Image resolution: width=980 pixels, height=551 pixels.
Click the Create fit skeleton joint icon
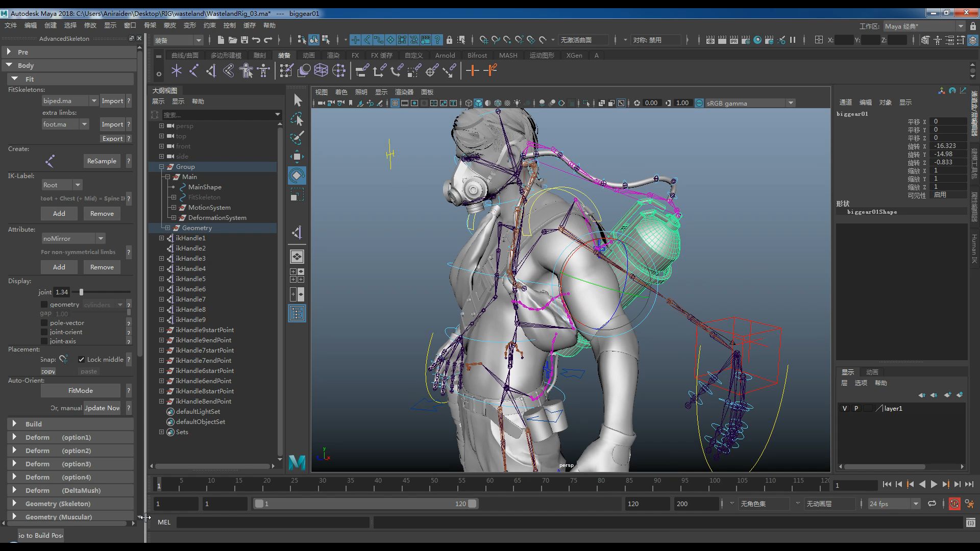click(50, 161)
